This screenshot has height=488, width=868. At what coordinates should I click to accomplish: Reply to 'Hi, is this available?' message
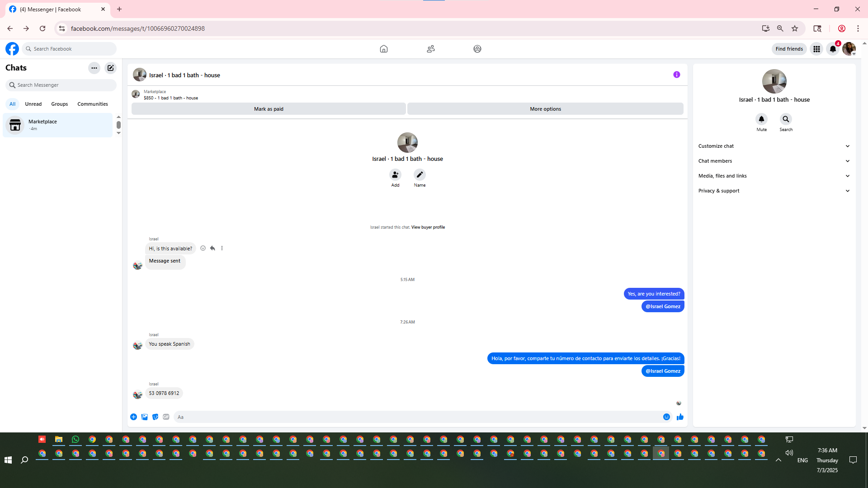click(x=212, y=249)
